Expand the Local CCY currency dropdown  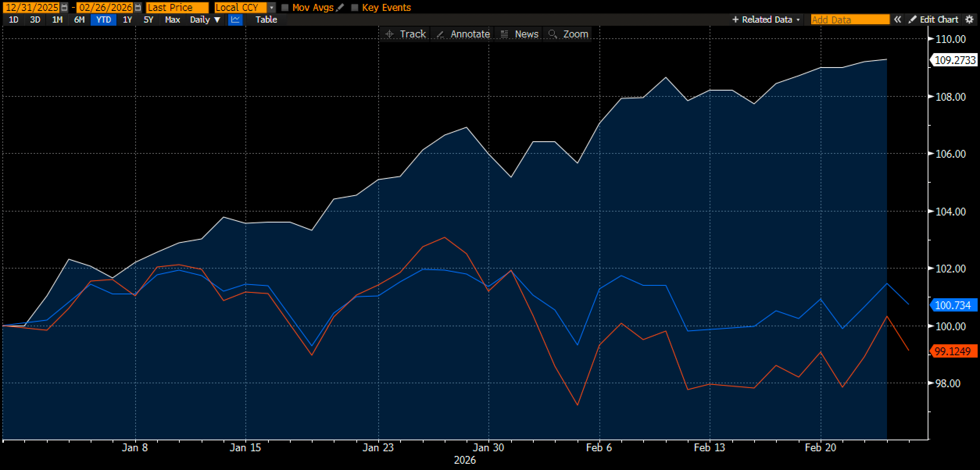[272, 7]
